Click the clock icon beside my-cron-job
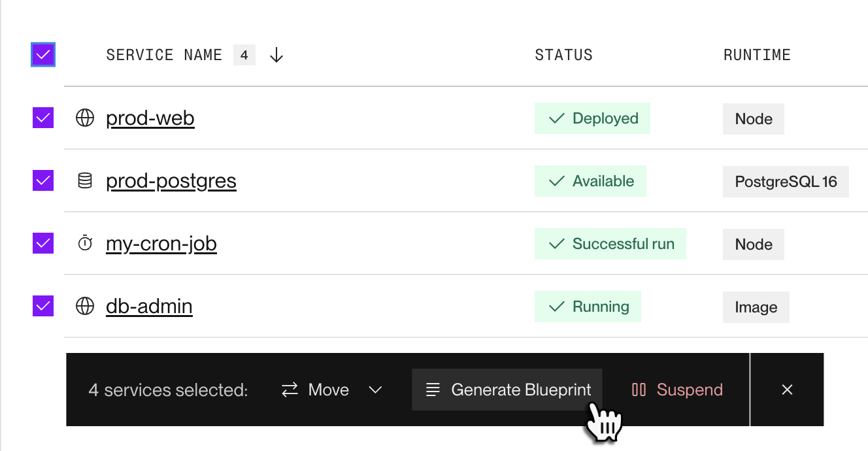 85,243
